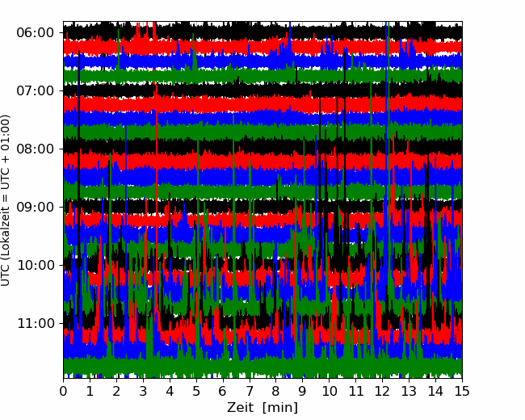Click the 'UTC (Lokalzeit = UTC + 01:00)' y-axis title
This screenshot has width=525, height=420.
[6, 200]
